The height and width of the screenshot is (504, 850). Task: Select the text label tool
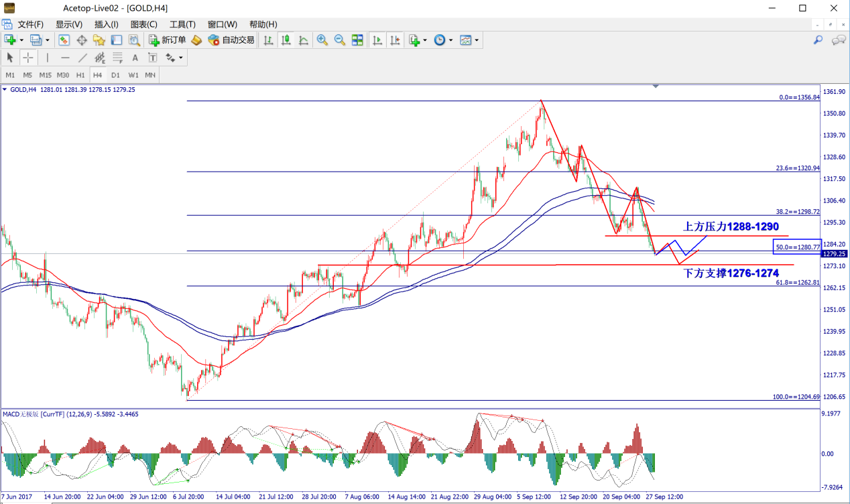pos(135,58)
